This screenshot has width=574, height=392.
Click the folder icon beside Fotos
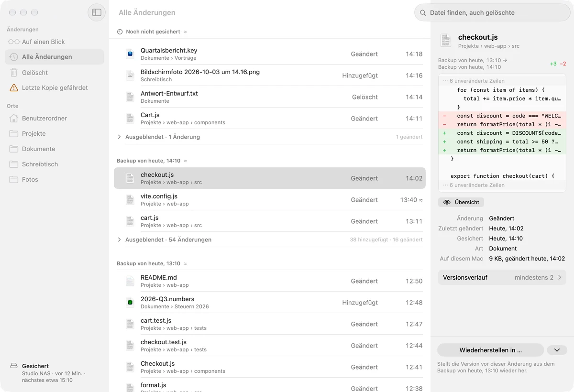14,180
